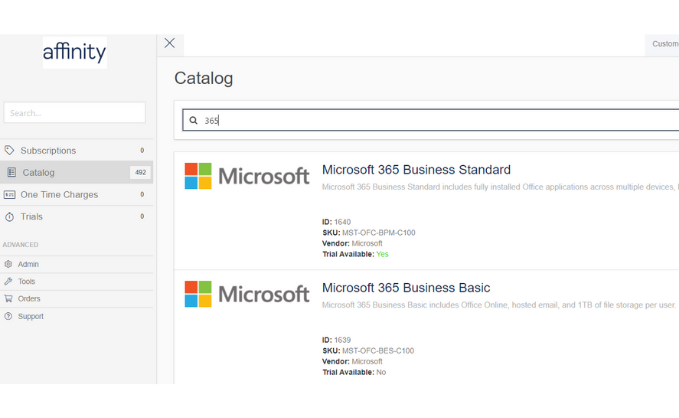Click Microsoft logo of Business Basic listing

247,294
